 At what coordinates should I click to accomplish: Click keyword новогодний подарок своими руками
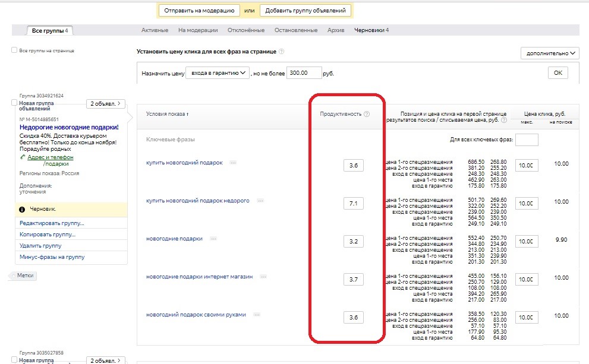point(196,315)
